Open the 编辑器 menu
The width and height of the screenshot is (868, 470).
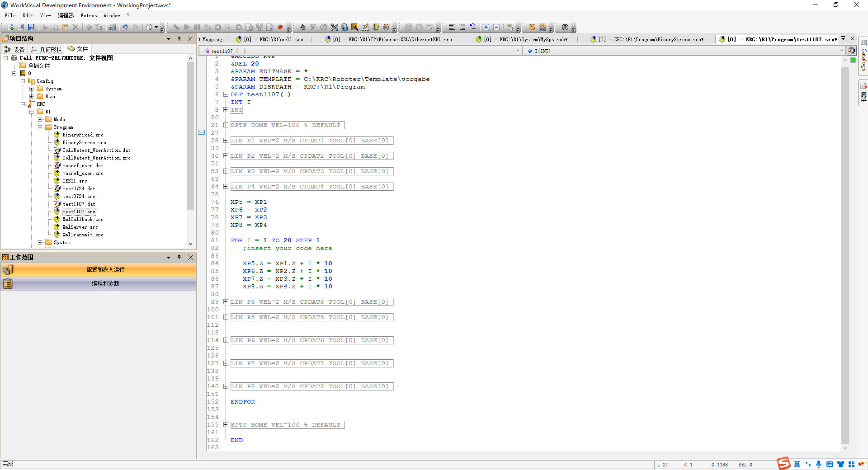pos(66,15)
